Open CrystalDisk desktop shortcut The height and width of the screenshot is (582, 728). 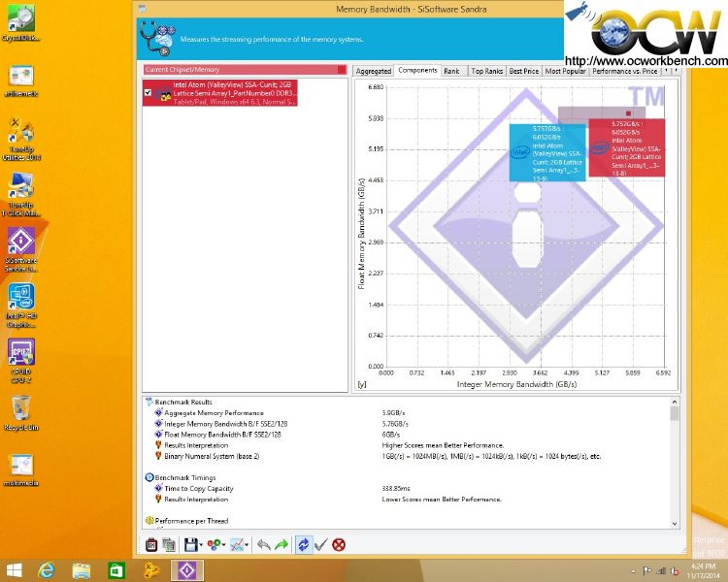coord(21,22)
